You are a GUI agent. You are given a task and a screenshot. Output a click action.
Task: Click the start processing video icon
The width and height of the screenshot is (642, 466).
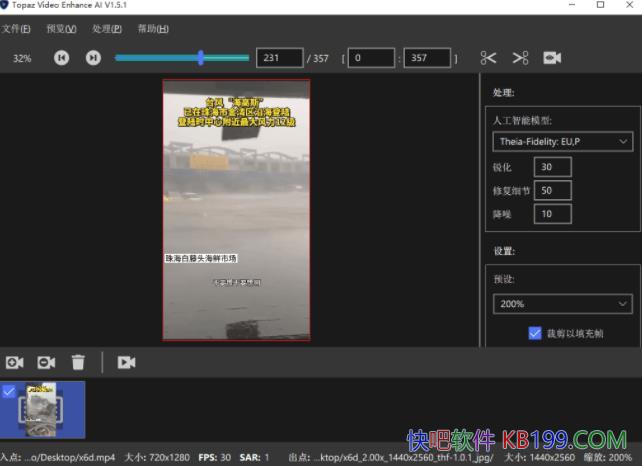tap(127, 362)
